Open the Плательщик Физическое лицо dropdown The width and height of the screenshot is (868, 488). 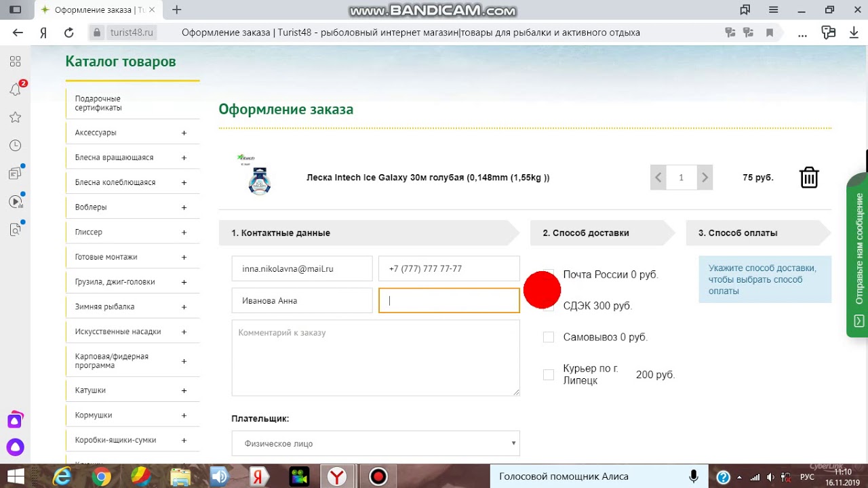(x=376, y=443)
